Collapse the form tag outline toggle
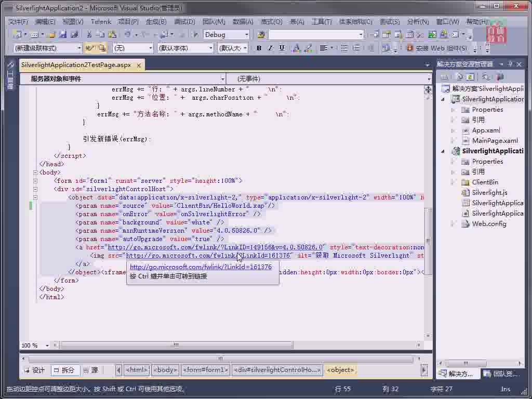 coord(35,181)
